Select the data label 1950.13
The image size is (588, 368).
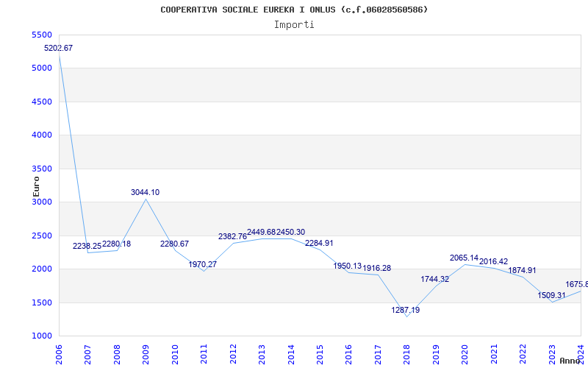[x=348, y=266]
